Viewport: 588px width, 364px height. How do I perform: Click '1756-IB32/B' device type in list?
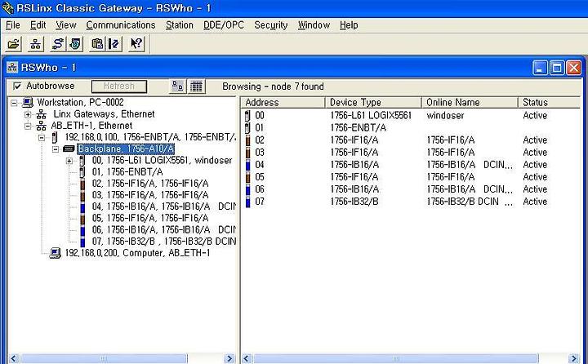[x=354, y=202]
